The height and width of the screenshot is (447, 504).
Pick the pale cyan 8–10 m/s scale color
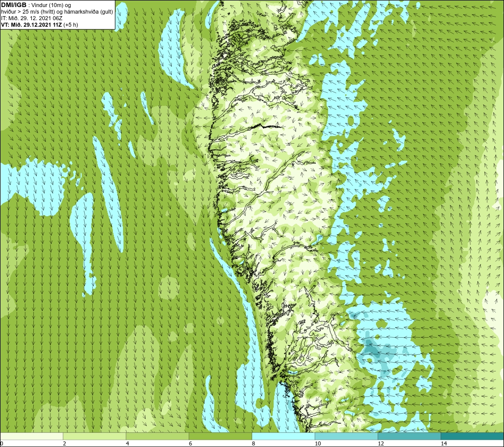pyautogui.click(x=283, y=436)
